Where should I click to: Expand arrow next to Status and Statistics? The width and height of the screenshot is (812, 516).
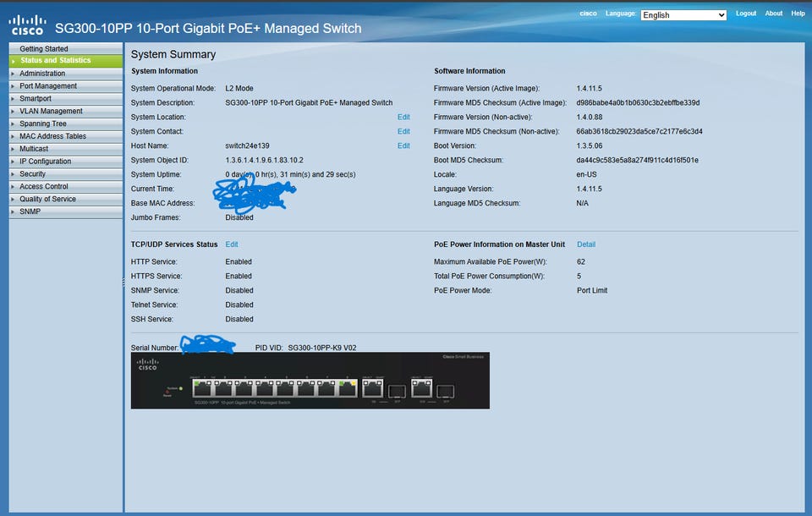point(13,61)
